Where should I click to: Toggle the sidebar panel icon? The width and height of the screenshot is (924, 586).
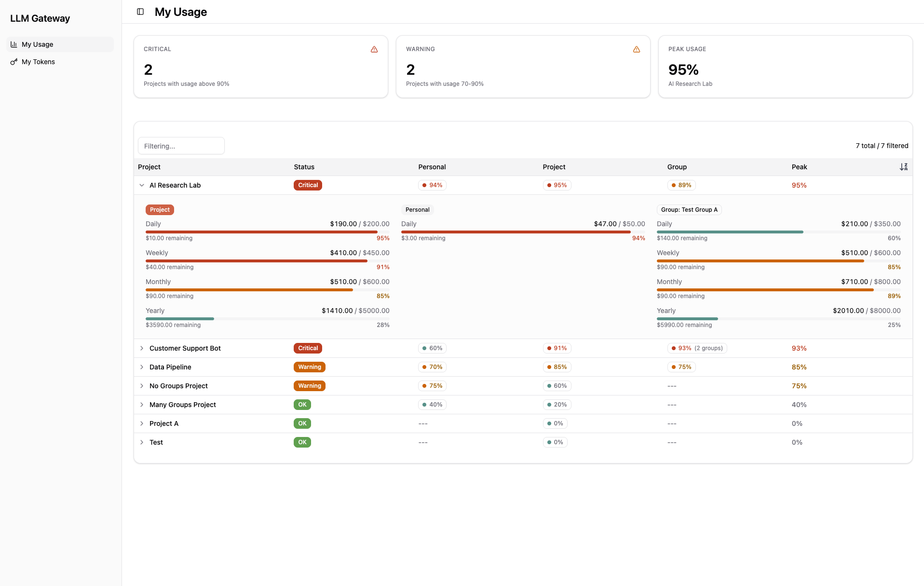point(140,12)
